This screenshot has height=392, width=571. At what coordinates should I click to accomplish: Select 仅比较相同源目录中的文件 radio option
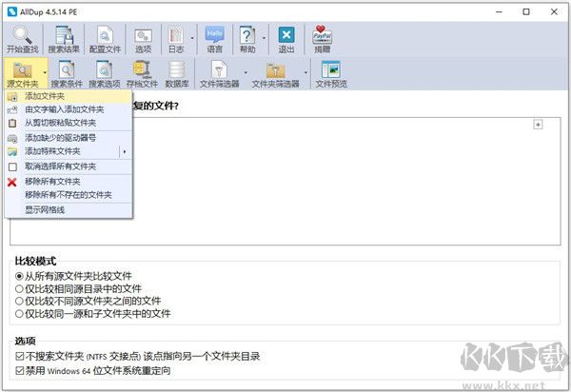(x=19, y=289)
